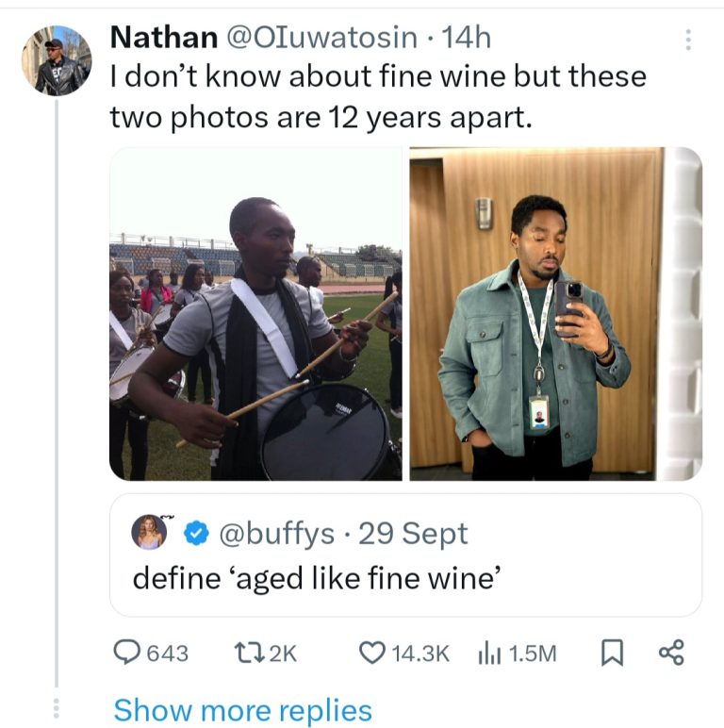Image resolution: width=724 pixels, height=728 pixels.
Task: Open the view analytics bar icon
Action: tap(490, 653)
